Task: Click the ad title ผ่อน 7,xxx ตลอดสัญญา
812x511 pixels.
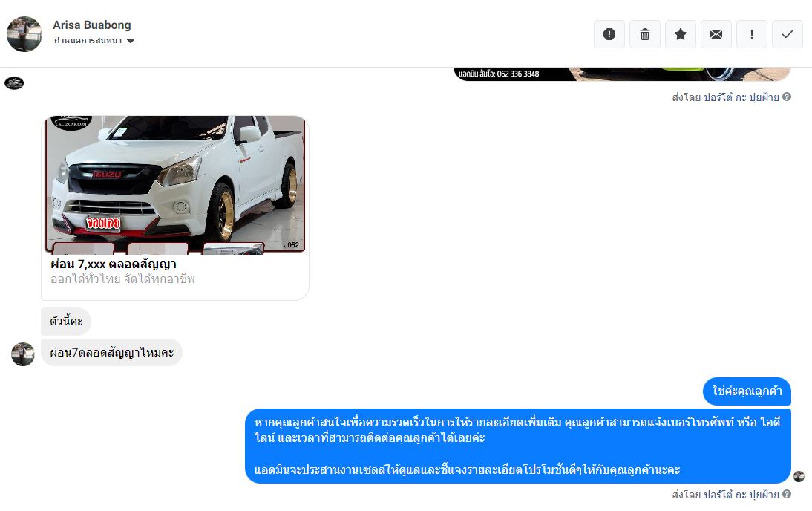Action: pyautogui.click(x=114, y=264)
